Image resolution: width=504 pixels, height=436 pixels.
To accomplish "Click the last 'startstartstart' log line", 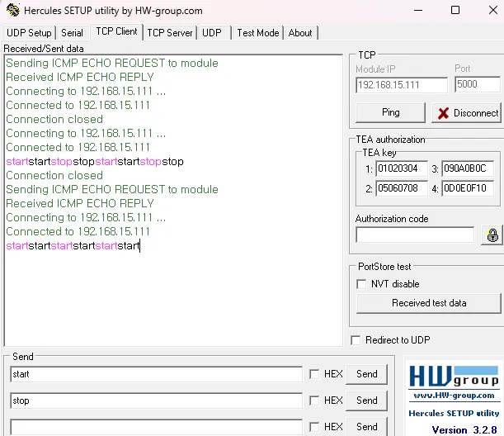I will (x=73, y=246).
